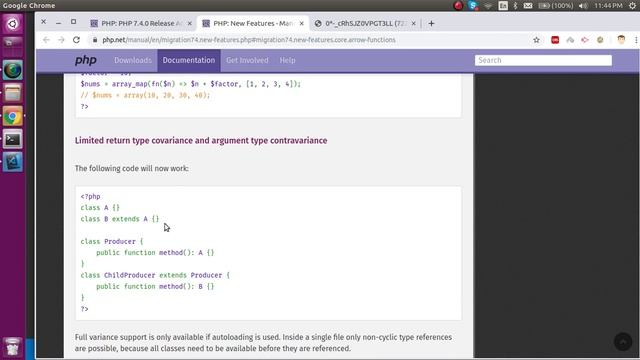The image size is (640, 360).
Task: Open the Documentation menu item
Action: point(189,60)
